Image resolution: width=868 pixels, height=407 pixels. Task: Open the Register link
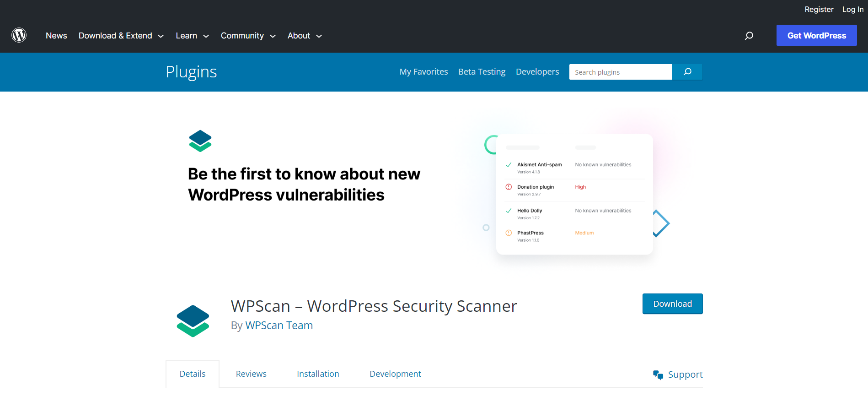point(819,9)
